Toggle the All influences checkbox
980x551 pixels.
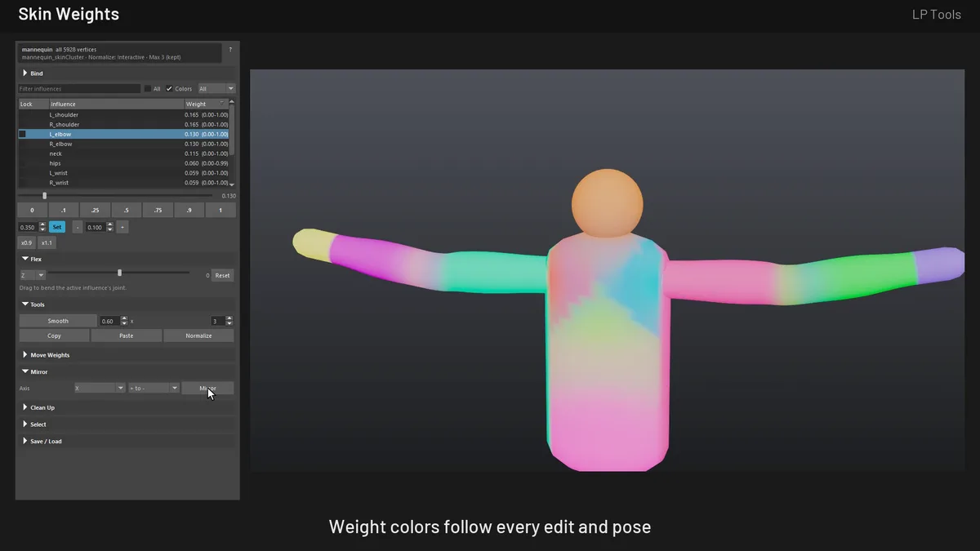coord(147,89)
